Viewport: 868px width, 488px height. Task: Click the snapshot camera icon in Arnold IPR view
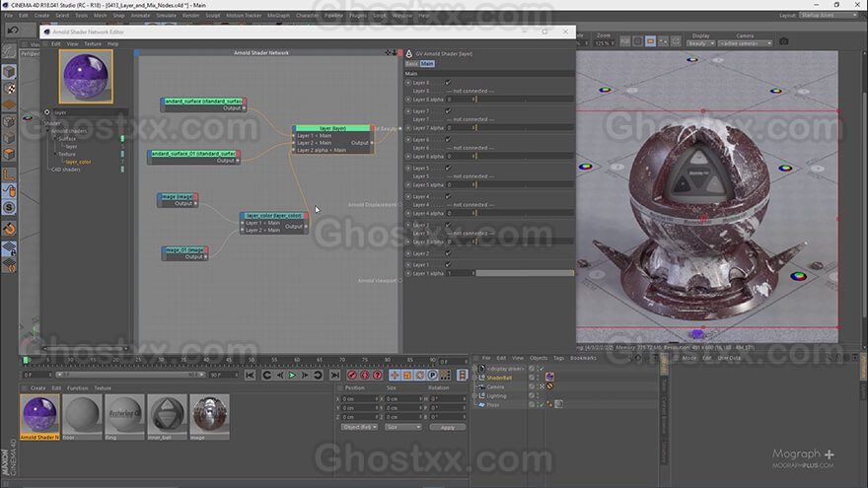coord(783,41)
